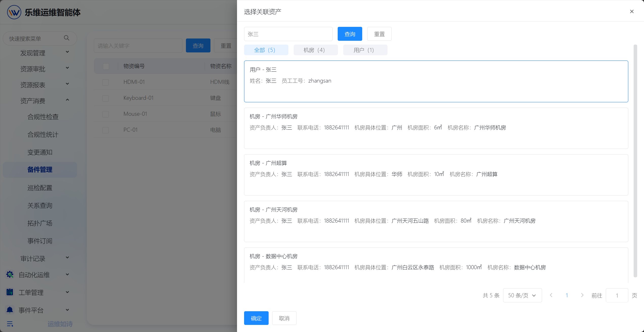
Task: Click the search magnifier in quick menu search
Action: (x=67, y=38)
